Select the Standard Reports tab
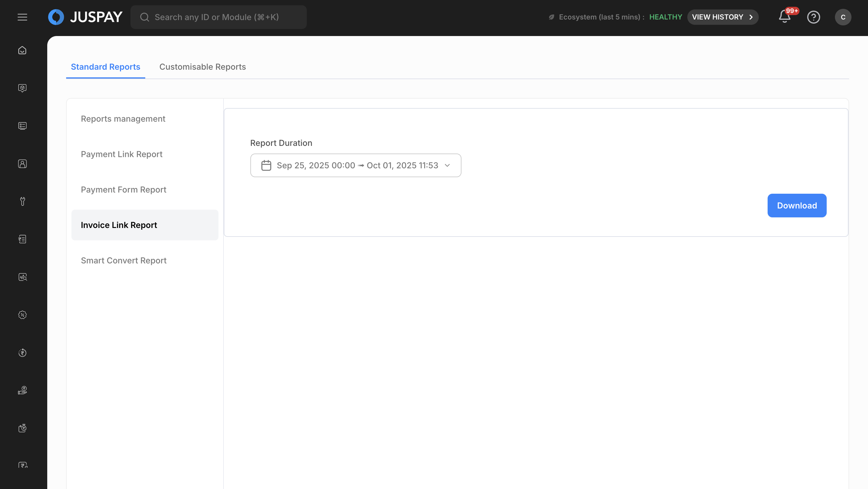868x489 pixels. tap(105, 67)
